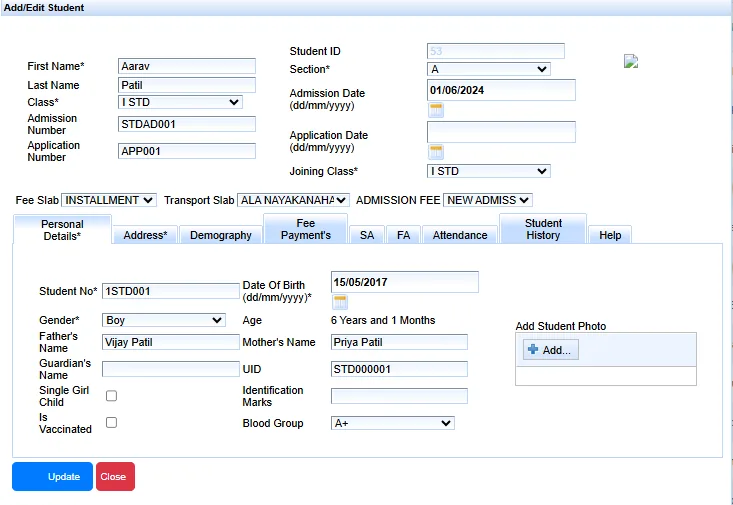The image size is (733, 505).
Task: Switch to SA tab
Action: [367, 235]
